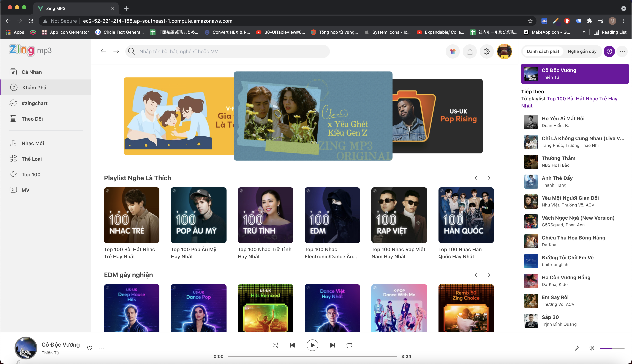Skip to next track
This screenshot has width=632, height=364.
332,345
